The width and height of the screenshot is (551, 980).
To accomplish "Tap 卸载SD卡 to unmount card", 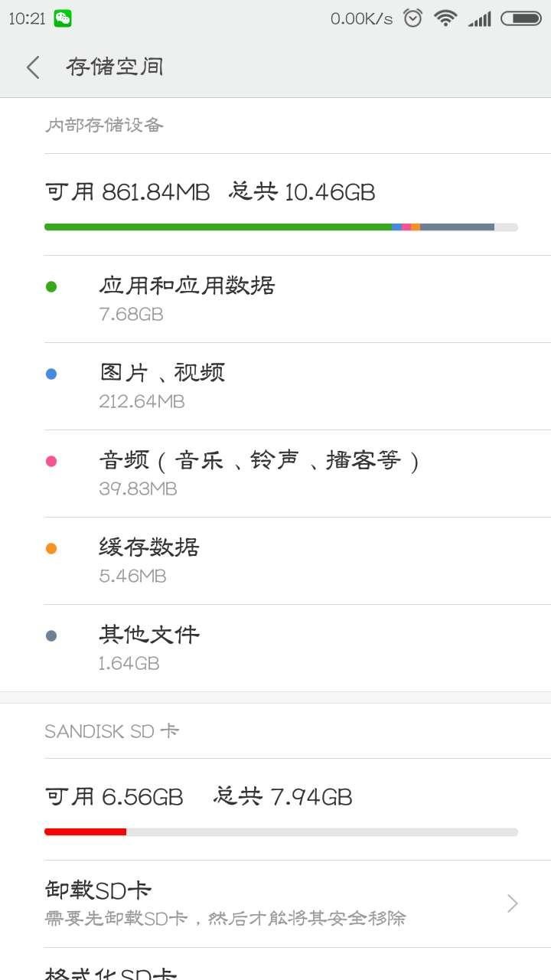I will pyautogui.click(x=275, y=904).
